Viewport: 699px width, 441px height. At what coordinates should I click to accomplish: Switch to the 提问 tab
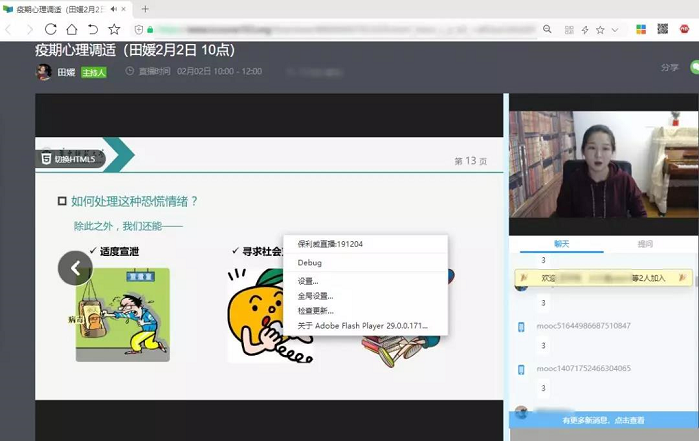click(x=646, y=244)
